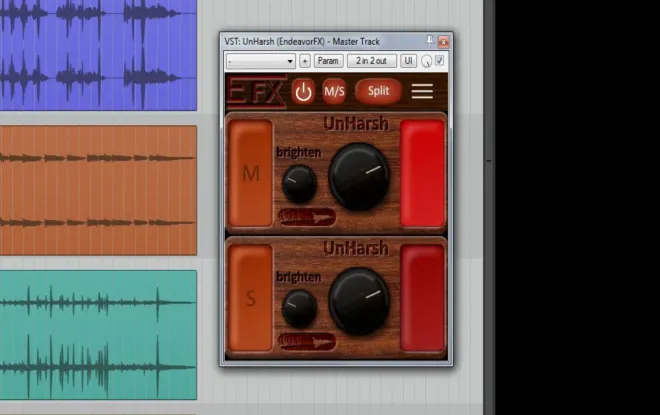Open the preset dropdown in the plugin window
660x415 pixels.
(x=261, y=61)
